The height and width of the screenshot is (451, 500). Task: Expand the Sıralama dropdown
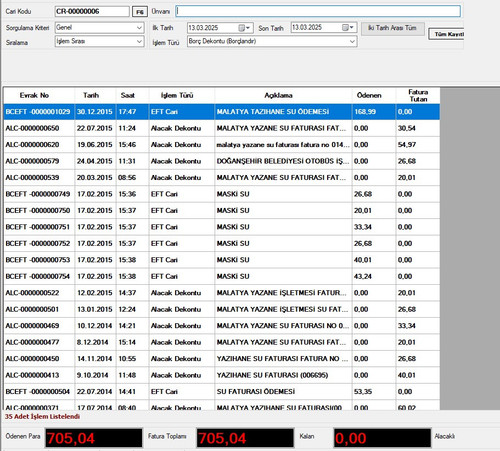click(139, 41)
